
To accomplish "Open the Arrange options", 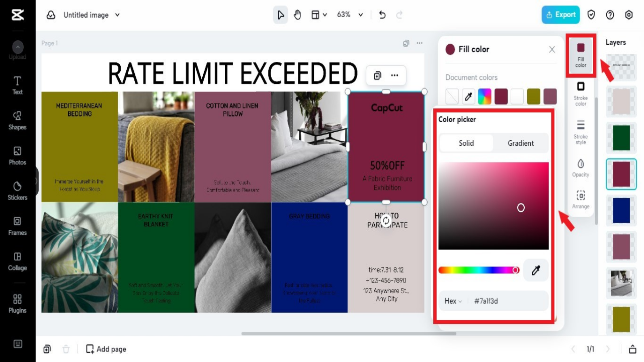I will tap(581, 198).
